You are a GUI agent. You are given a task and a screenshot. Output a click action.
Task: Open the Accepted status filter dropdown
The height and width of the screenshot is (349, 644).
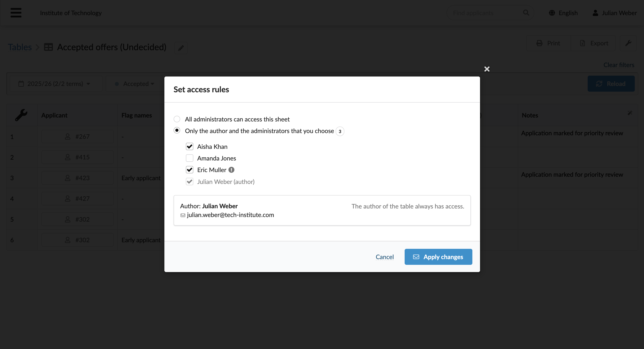pos(135,84)
